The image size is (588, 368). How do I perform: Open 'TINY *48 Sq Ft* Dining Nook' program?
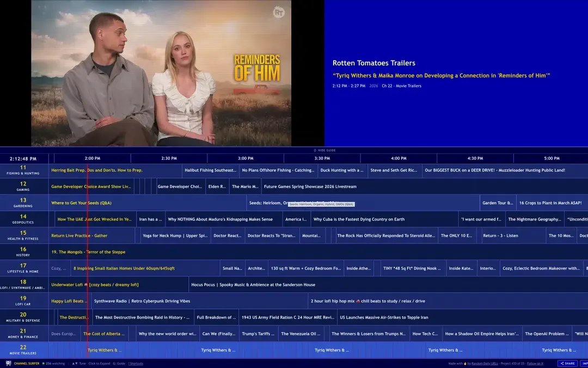[413, 268]
